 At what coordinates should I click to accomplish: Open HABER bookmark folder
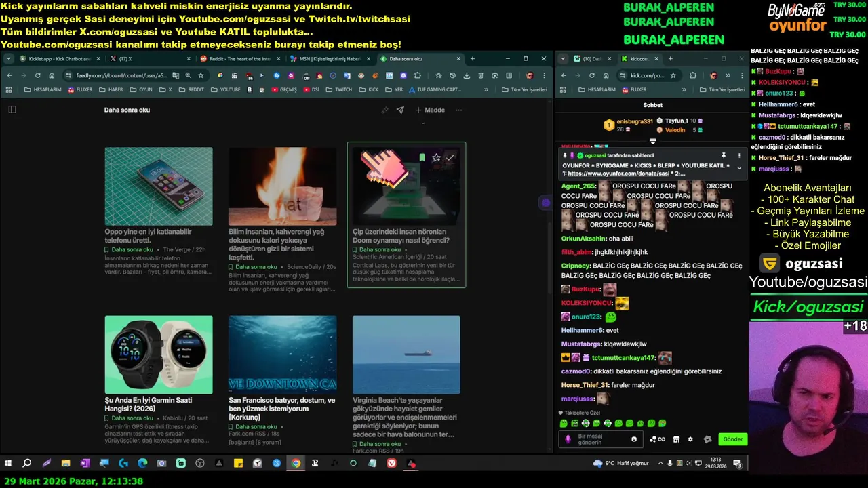coord(111,89)
